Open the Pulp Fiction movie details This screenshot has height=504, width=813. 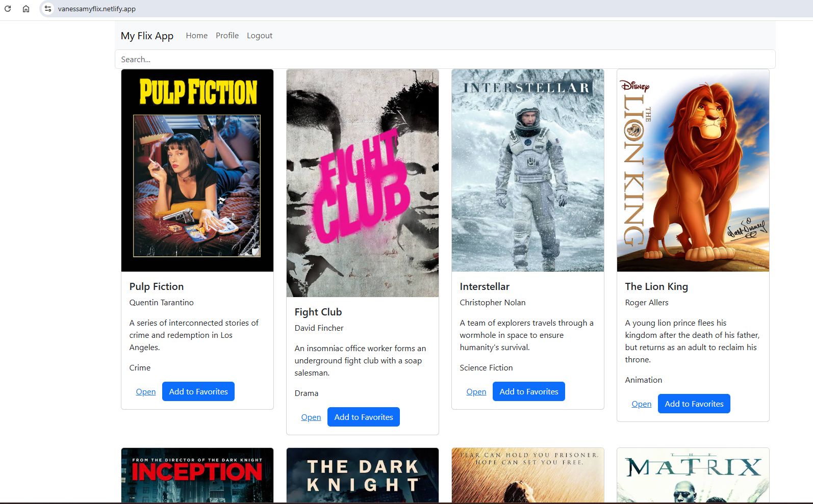click(146, 391)
